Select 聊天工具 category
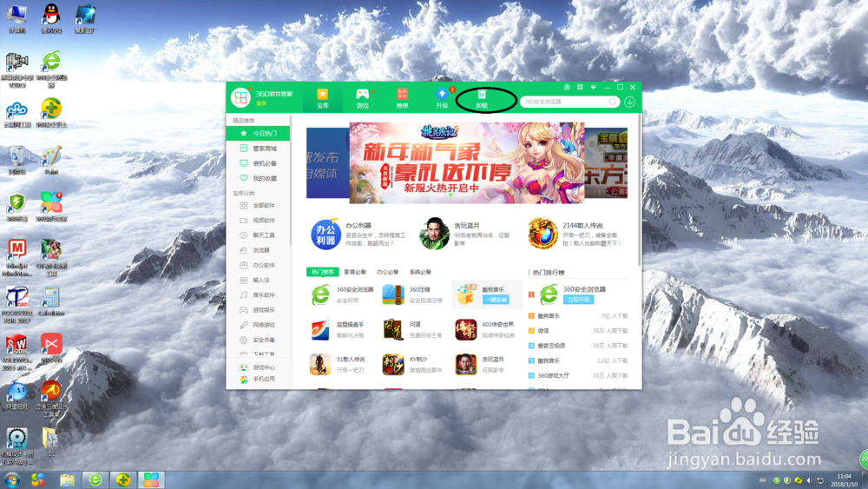The height and width of the screenshot is (489, 868). (x=258, y=235)
